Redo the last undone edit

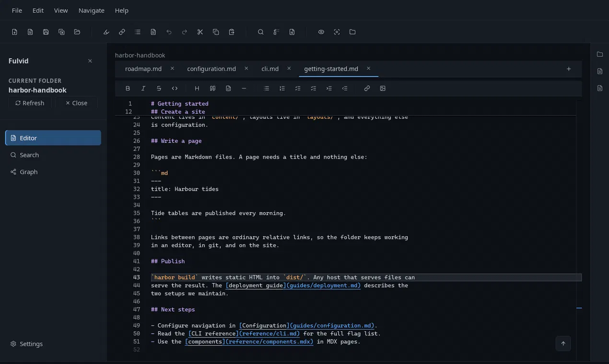pos(185,32)
